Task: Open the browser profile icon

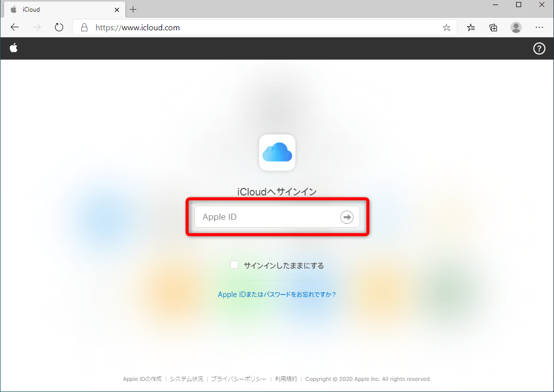Action: 516,27
